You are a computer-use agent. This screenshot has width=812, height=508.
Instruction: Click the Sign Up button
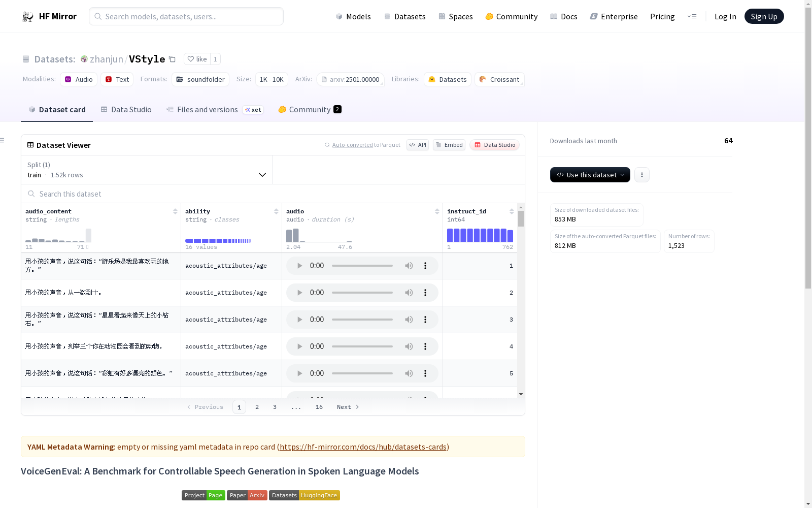point(764,17)
